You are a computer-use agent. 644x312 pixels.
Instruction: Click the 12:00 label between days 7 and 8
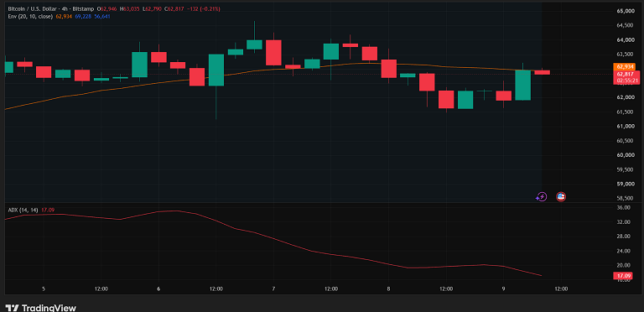click(331, 289)
